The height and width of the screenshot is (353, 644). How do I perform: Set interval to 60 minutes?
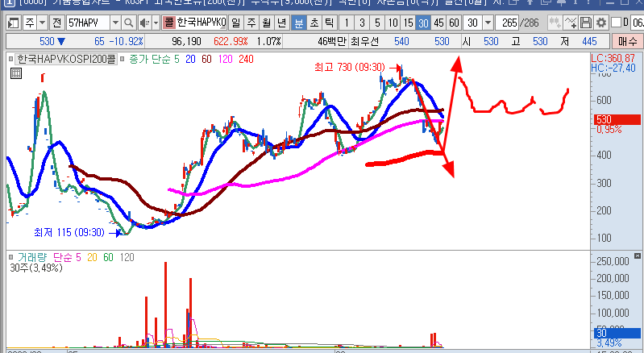(x=454, y=23)
